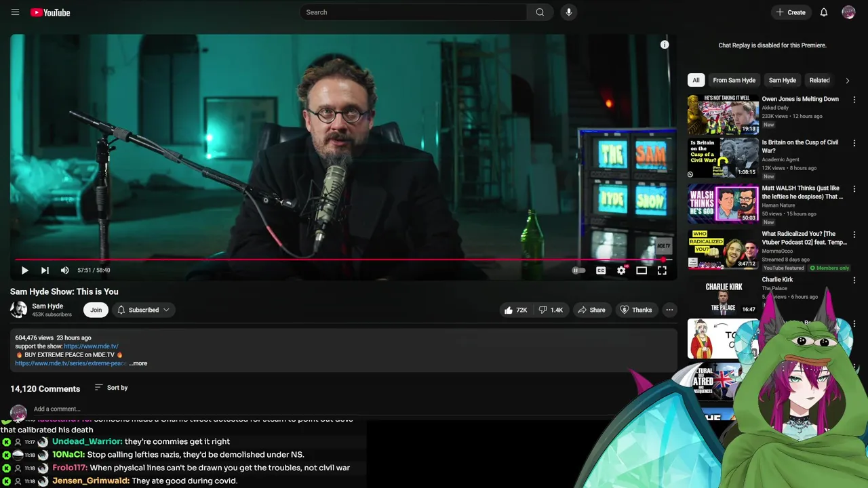Screen dimensions: 868x488
Task: Click the search magnifier button
Action: (540, 12)
